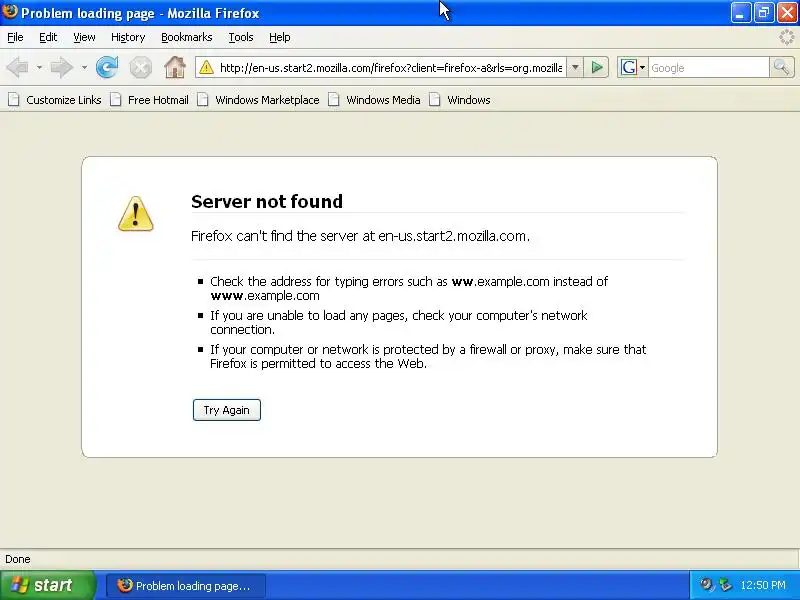This screenshot has height=600, width=800.
Task: Open the Windows bookmark link
Action: click(x=460, y=100)
